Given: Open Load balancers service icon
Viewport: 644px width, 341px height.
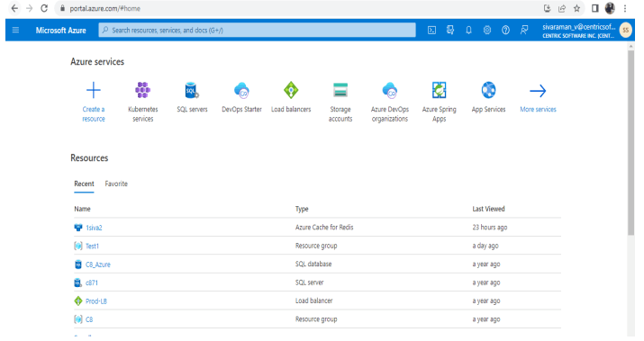Looking at the screenshot, I should click(x=291, y=90).
